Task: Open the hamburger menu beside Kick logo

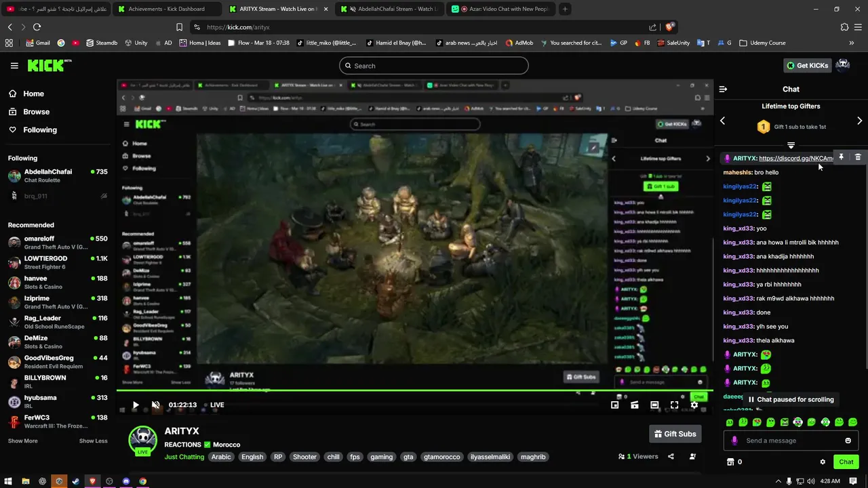Action: [x=14, y=66]
